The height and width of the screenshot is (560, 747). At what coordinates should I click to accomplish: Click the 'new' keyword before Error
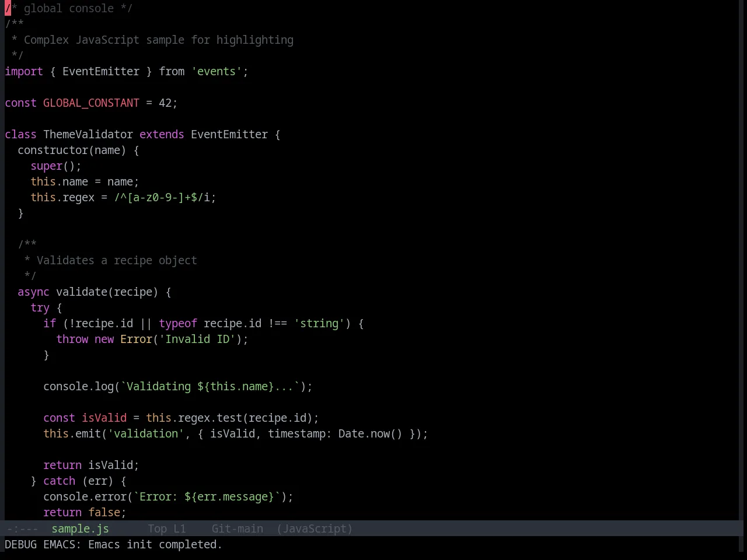click(x=104, y=339)
